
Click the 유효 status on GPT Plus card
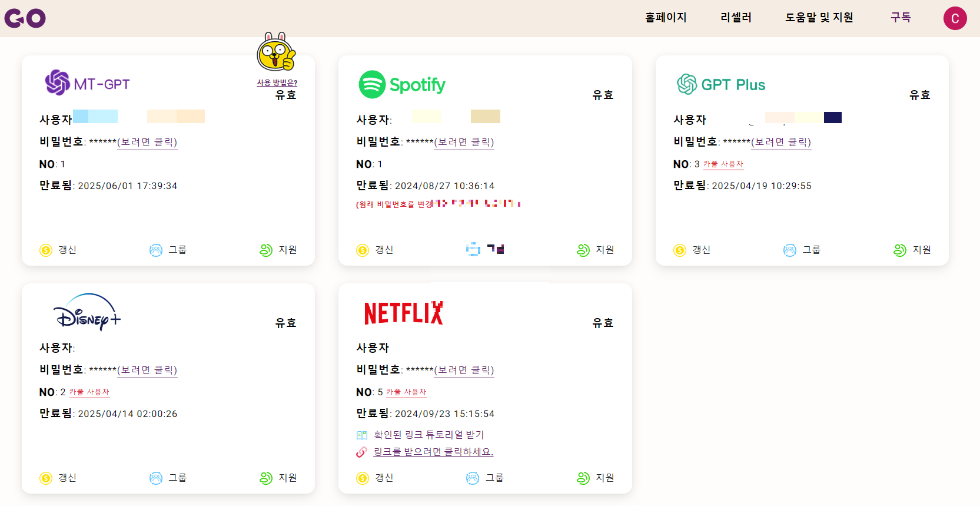[920, 95]
